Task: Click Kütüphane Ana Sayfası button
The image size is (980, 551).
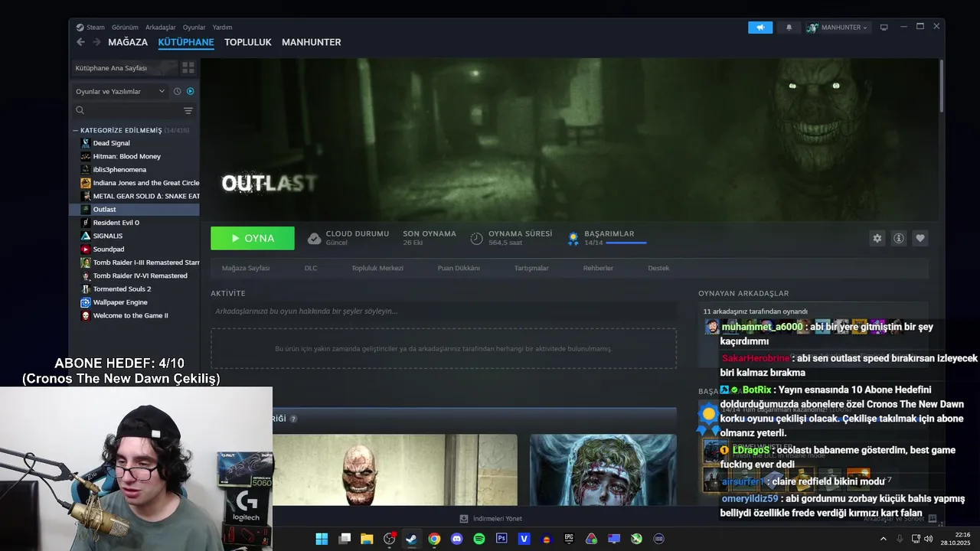Action: click(x=124, y=68)
